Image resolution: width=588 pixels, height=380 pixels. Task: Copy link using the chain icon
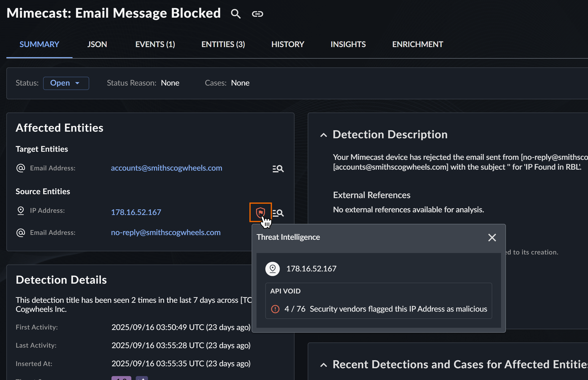[257, 14]
